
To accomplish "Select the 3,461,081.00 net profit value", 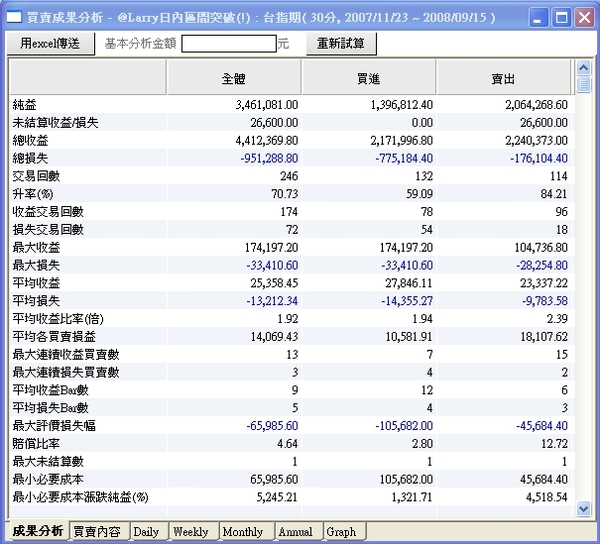I will point(267,105).
